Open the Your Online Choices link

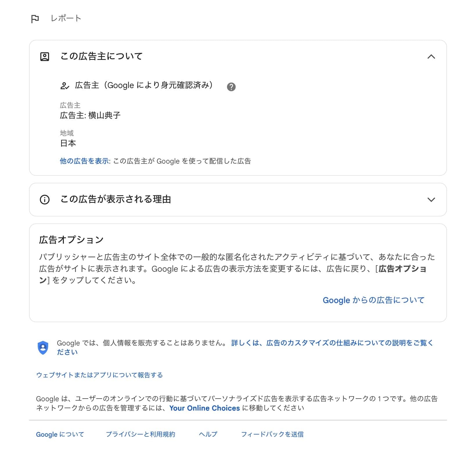[x=205, y=408]
